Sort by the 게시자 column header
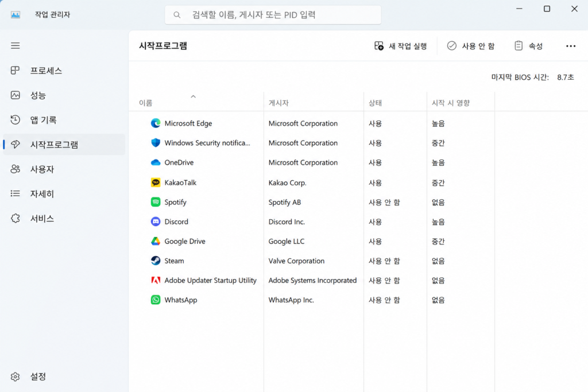The width and height of the screenshot is (588, 392). tap(278, 103)
